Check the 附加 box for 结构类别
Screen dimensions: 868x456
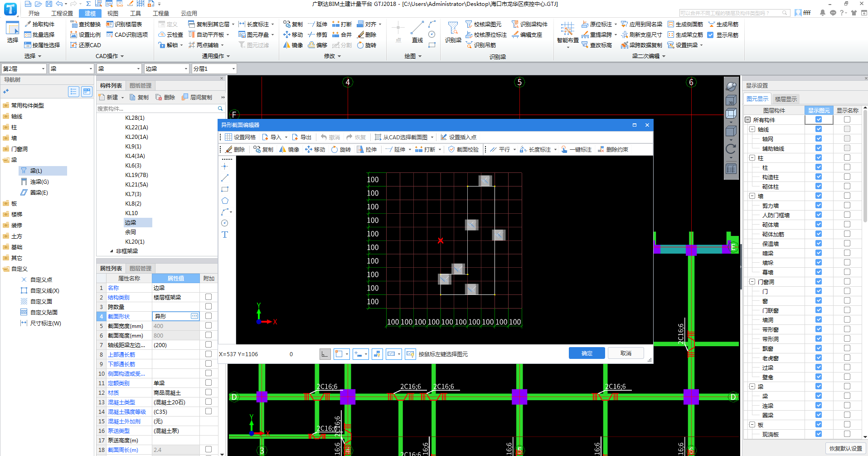pos(209,297)
